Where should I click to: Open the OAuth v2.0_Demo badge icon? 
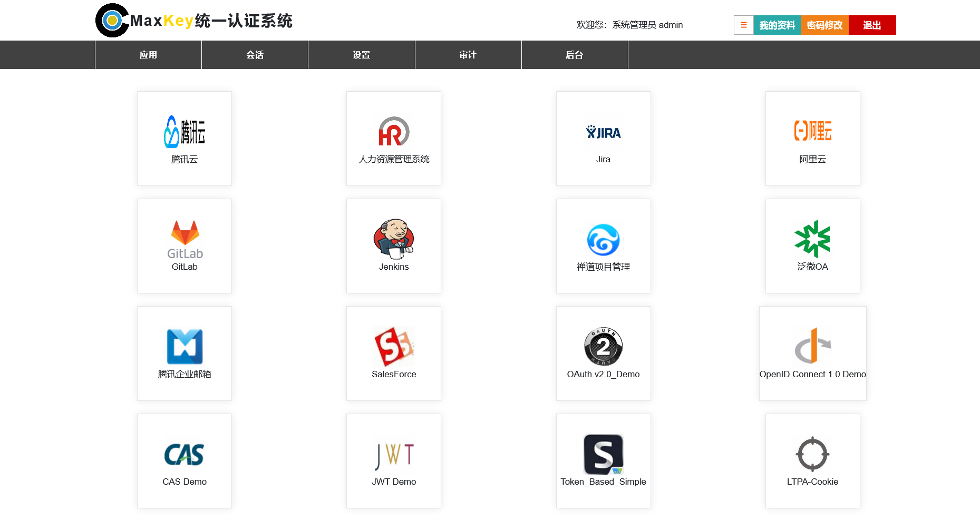point(603,347)
